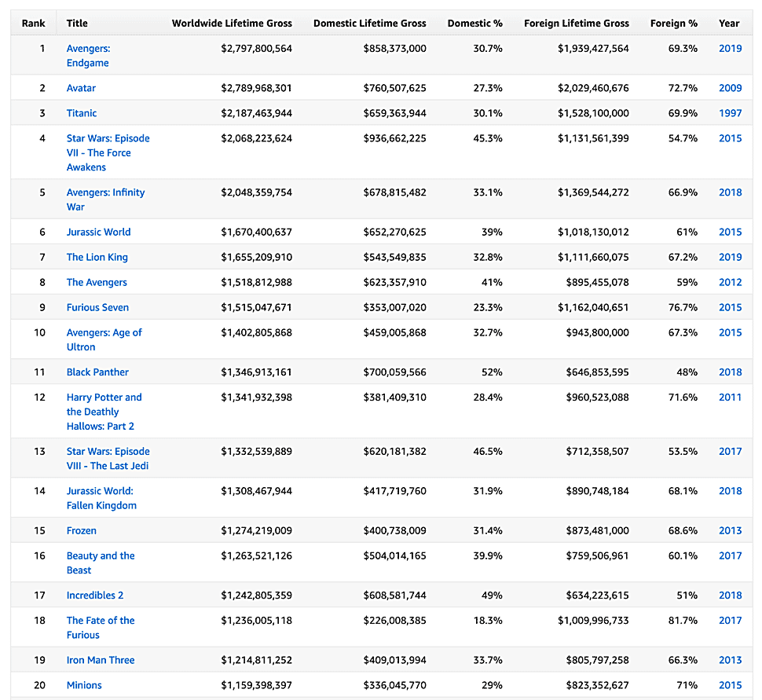Sort by the Title column header

(x=77, y=24)
